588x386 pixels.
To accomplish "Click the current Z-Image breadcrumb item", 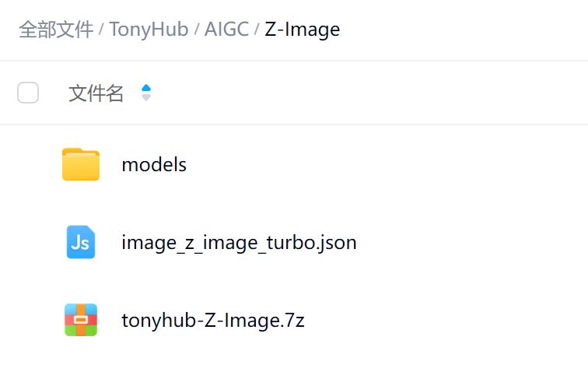I will pos(302,30).
